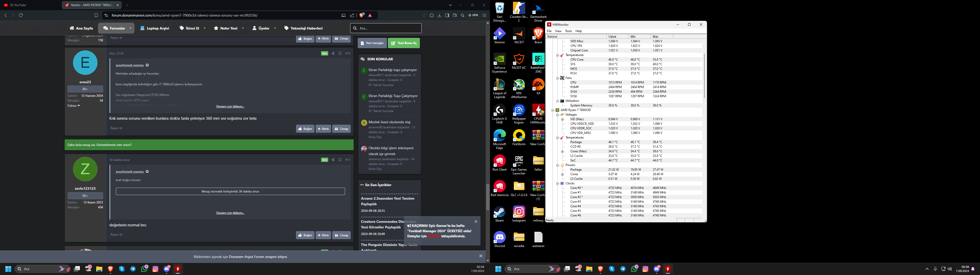Viewport: 980px width, 275px height.
Task: Toggle the Brave VPN button
Action: pyautogui.click(x=473, y=15)
